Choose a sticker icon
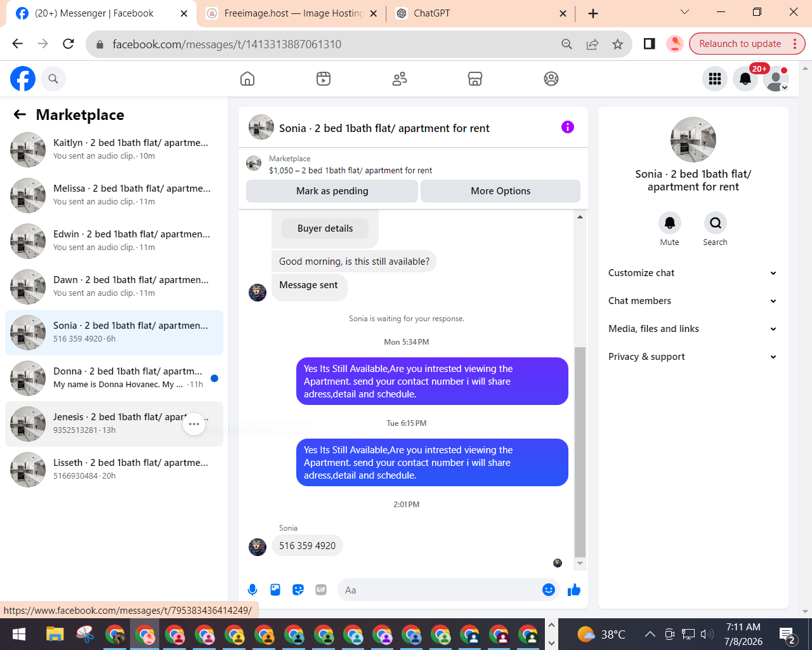The image size is (812, 650). [x=298, y=590]
